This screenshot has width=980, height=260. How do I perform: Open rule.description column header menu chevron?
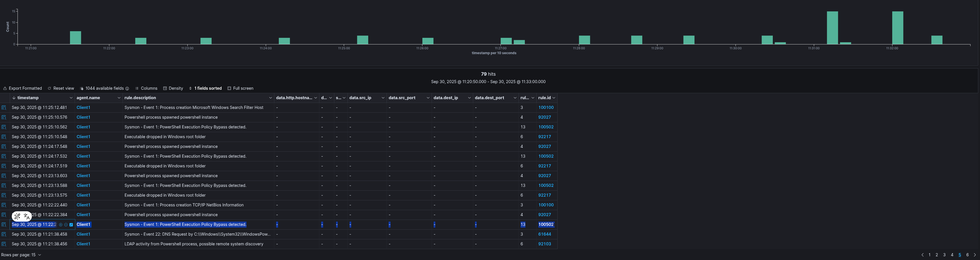pos(271,98)
